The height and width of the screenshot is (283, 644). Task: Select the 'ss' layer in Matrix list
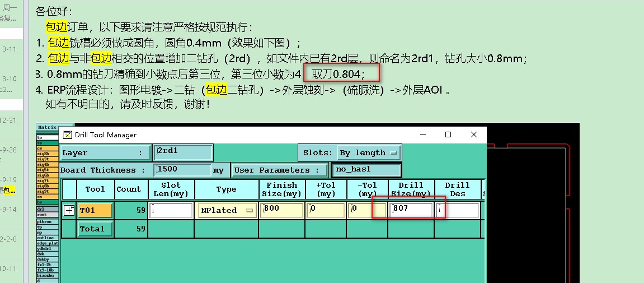pyautogui.click(x=47, y=197)
